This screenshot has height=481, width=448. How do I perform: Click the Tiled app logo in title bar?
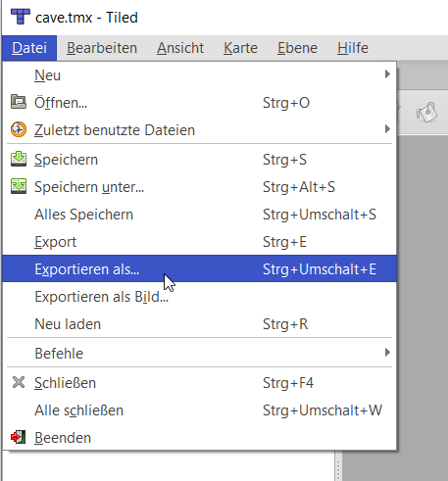[x=21, y=17]
